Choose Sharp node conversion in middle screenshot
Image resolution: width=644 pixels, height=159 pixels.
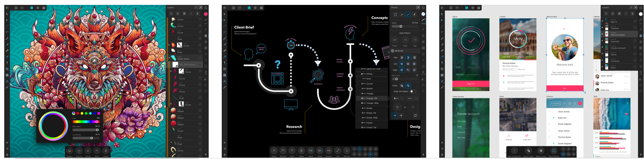point(274,151)
